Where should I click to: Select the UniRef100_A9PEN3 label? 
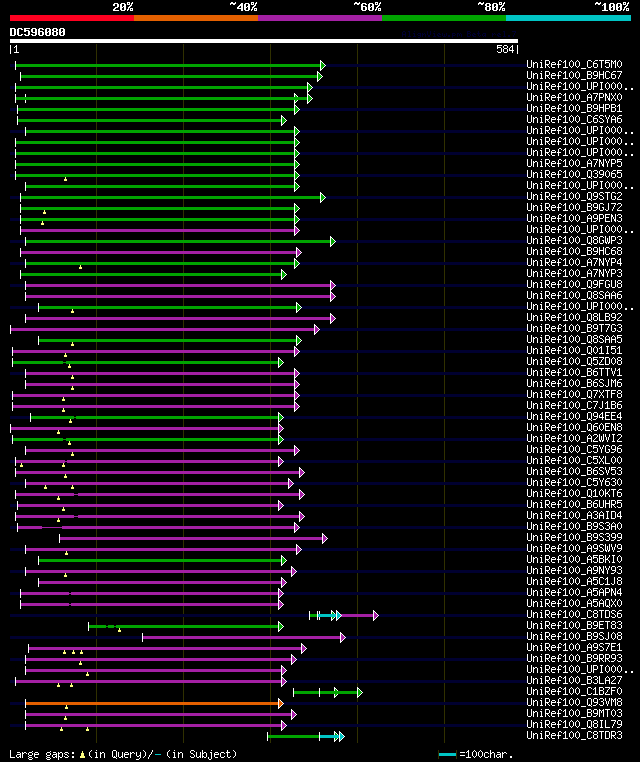pos(574,218)
